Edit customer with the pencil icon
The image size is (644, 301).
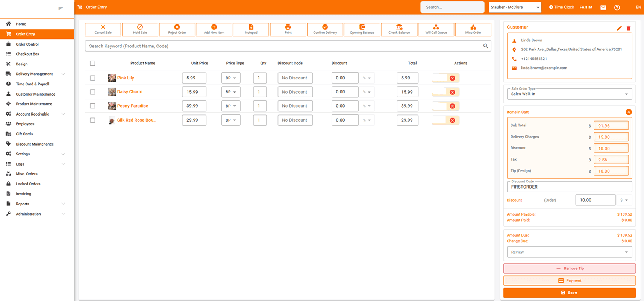pyautogui.click(x=619, y=28)
